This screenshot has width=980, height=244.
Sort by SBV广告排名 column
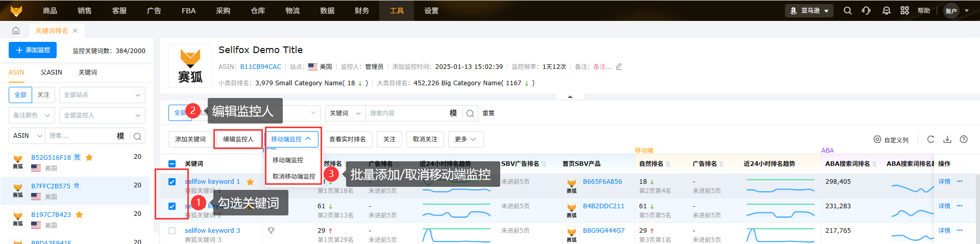pos(544,164)
